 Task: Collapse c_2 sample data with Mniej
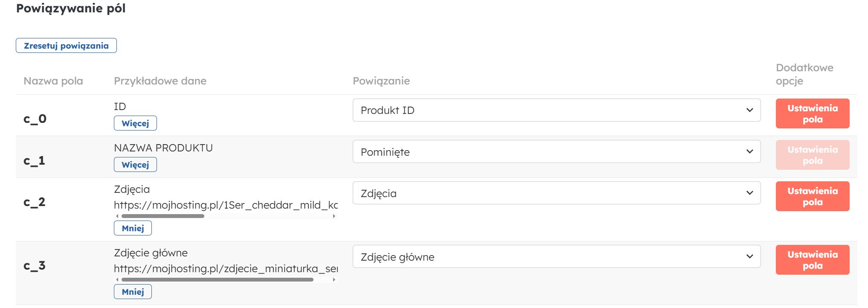tap(133, 228)
